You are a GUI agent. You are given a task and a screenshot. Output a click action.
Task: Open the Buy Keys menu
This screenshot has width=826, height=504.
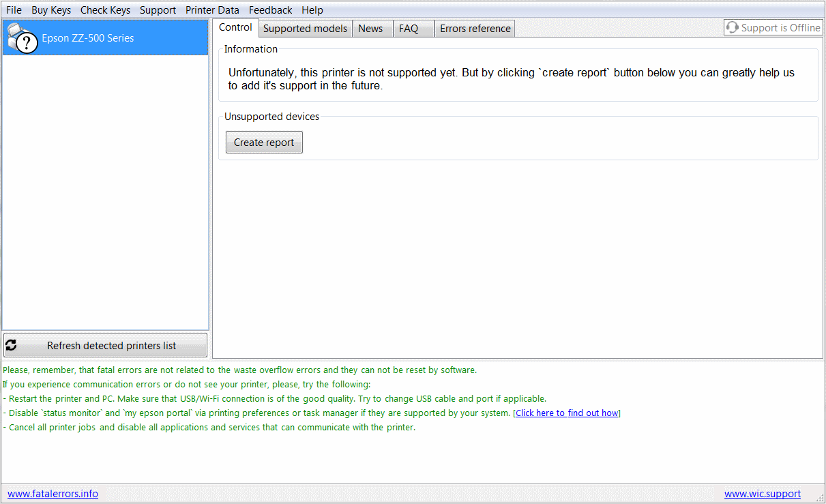(x=51, y=10)
